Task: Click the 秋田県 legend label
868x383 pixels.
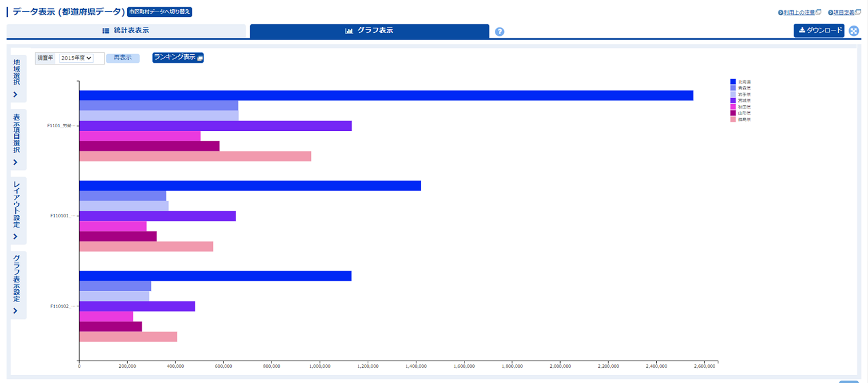Action: pyautogui.click(x=744, y=107)
